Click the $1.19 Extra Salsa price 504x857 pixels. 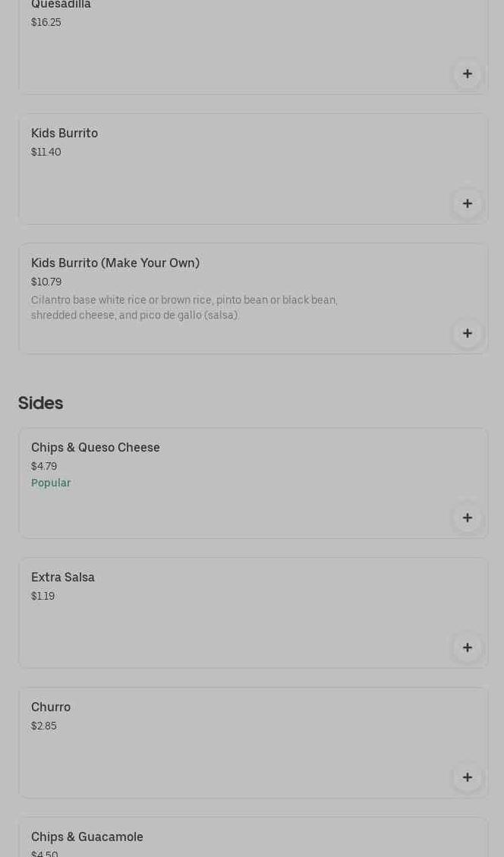pos(43,597)
